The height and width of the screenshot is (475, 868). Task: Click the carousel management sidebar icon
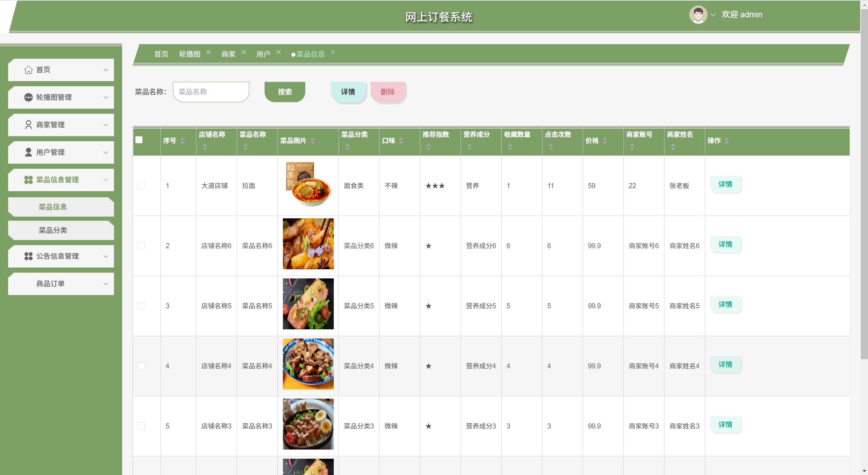tap(28, 97)
